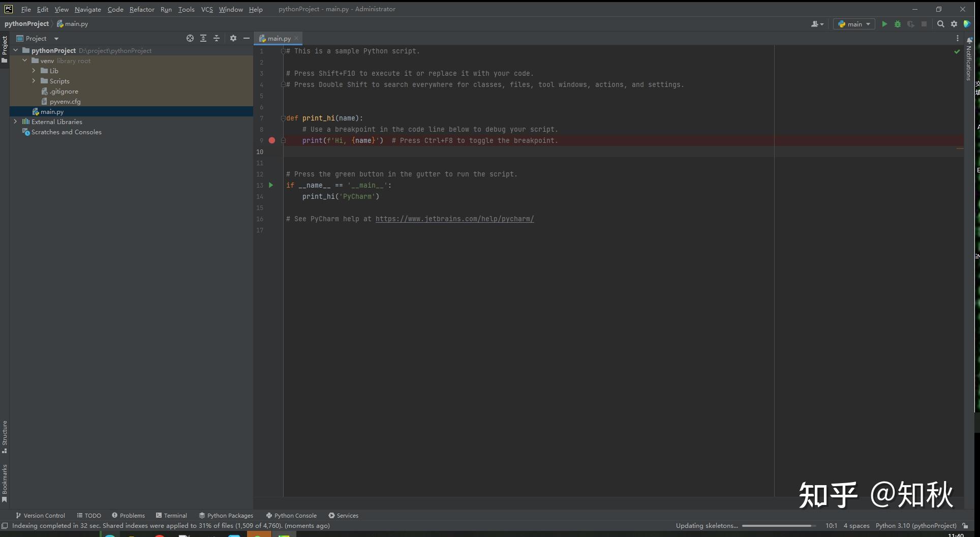Toggle the Structure tool window sidebar button
The height and width of the screenshot is (537, 980).
(5, 436)
